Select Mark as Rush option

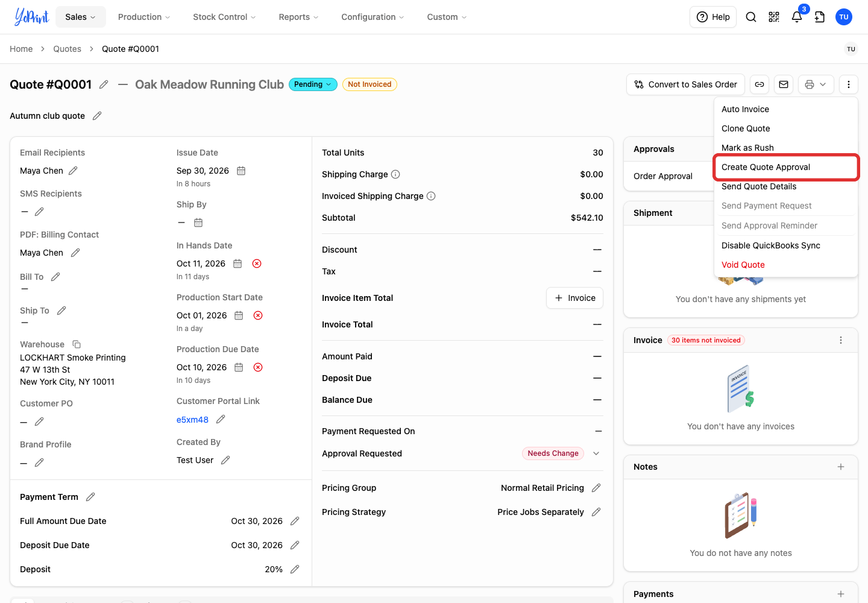(786, 148)
